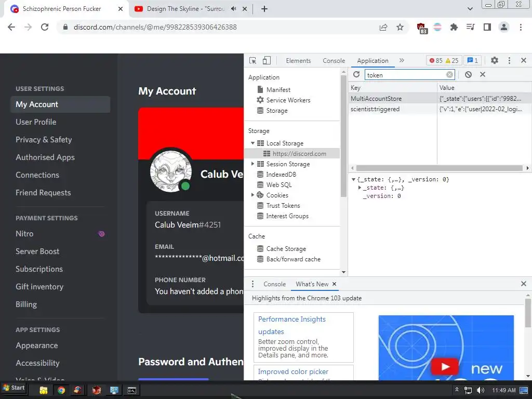Click the Windows Start button
This screenshot has width=532, height=399.
click(x=14, y=388)
